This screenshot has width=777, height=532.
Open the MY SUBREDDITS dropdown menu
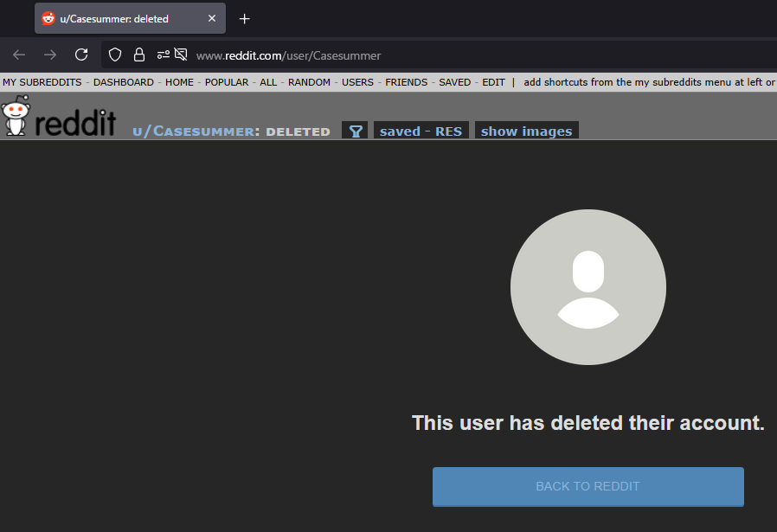click(x=42, y=82)
